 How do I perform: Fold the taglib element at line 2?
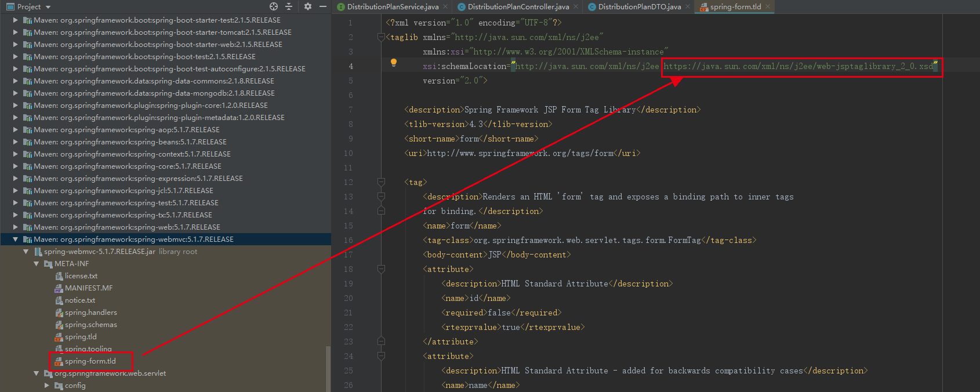click(381, 37)
